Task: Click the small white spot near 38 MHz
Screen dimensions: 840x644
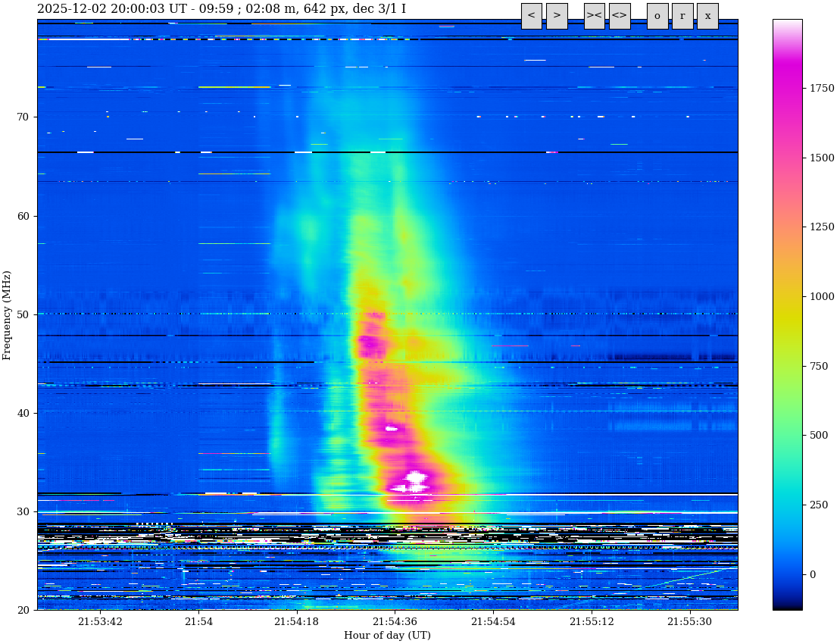Action: (x=392, y=428)
